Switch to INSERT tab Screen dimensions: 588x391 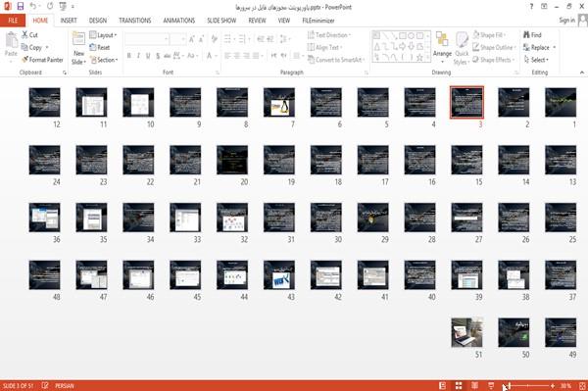(x=69, y=21)
